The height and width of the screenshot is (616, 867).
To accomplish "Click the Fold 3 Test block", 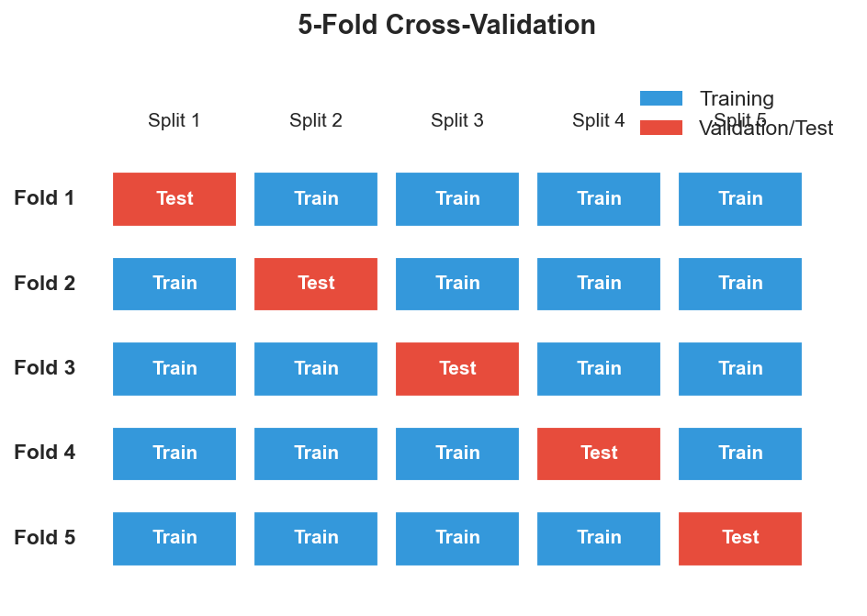I will (457, 368).
